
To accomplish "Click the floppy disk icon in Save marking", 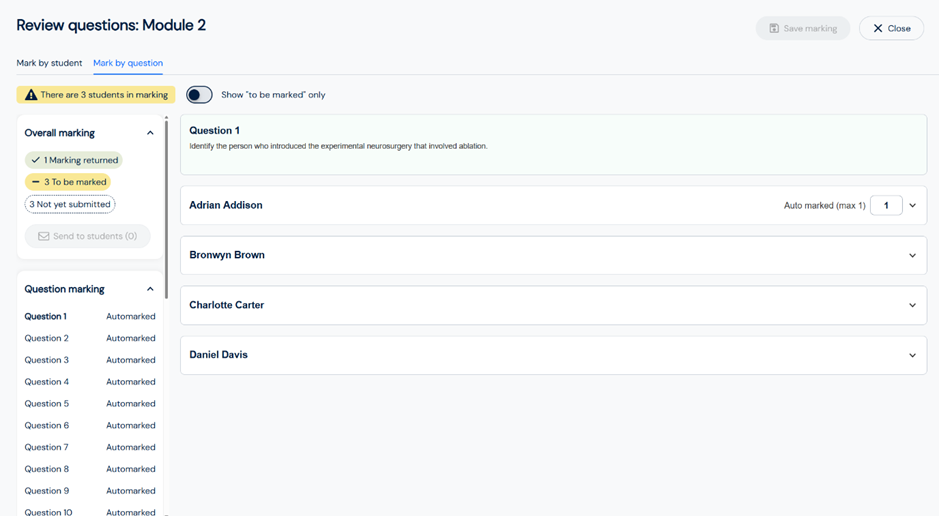I will [x=774, y=28].
